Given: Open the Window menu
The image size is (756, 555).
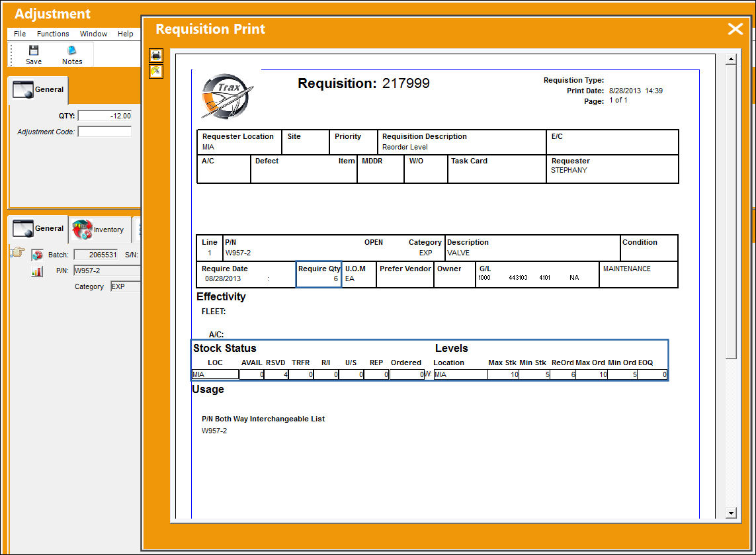Looking at the screenshot, I should click(93, 34).
